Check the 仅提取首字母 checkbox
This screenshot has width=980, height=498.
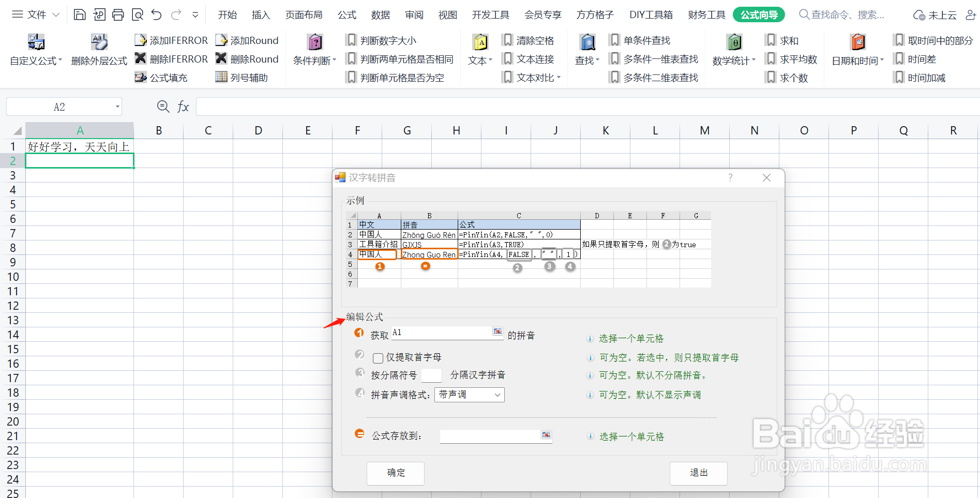[x=378, y=358]
